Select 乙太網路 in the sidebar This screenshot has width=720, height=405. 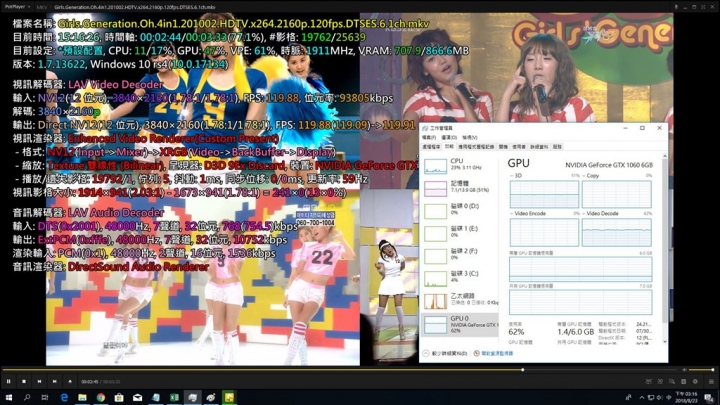(x=459, y=300)
